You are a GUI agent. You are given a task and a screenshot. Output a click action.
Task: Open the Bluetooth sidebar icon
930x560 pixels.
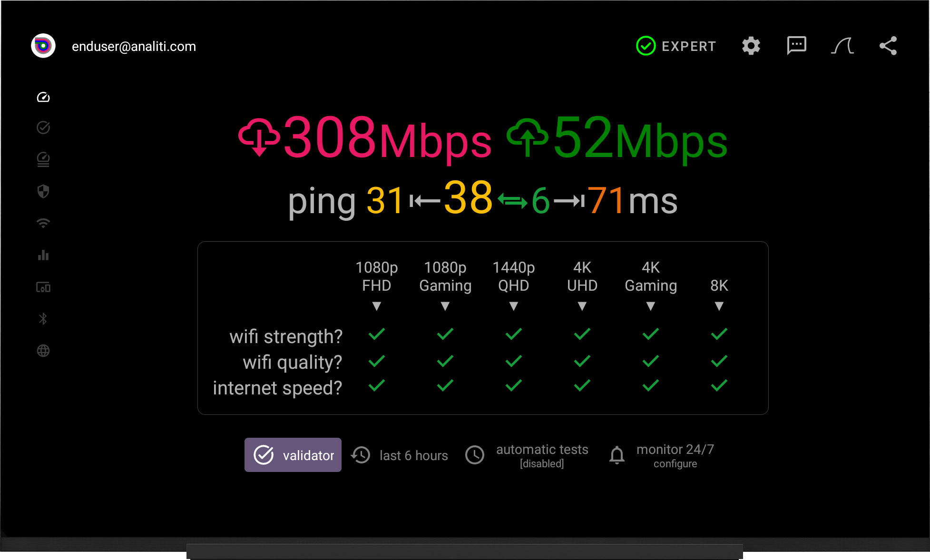click(x=43, y=319)
